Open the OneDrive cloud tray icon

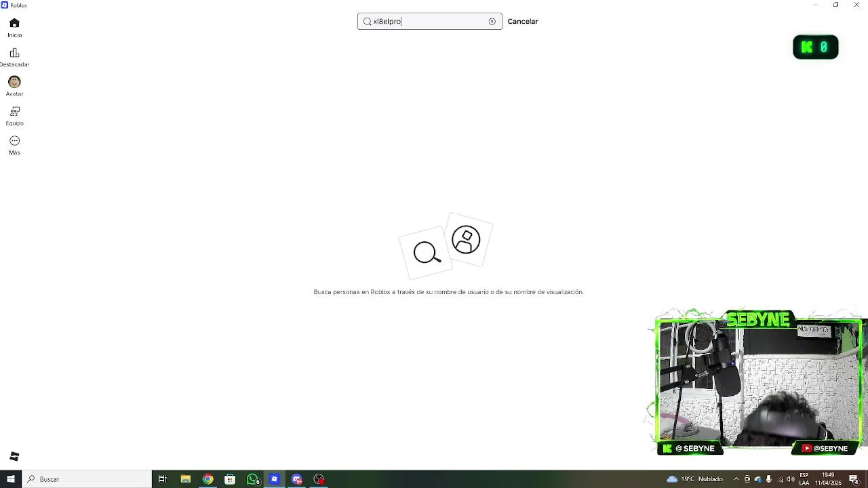click(758, 479)
